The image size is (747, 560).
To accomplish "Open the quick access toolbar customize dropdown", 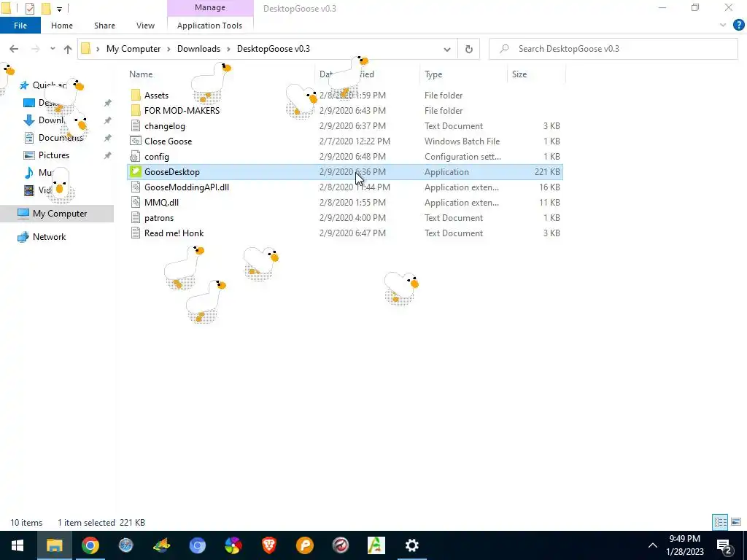I will coord(60,9).
